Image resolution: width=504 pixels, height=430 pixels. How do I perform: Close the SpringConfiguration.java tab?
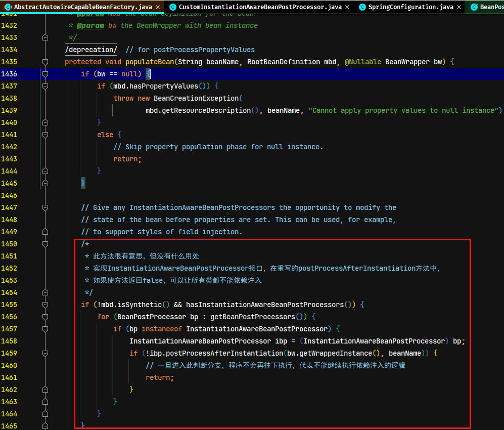pyautogui.click(x=459, y=7)
